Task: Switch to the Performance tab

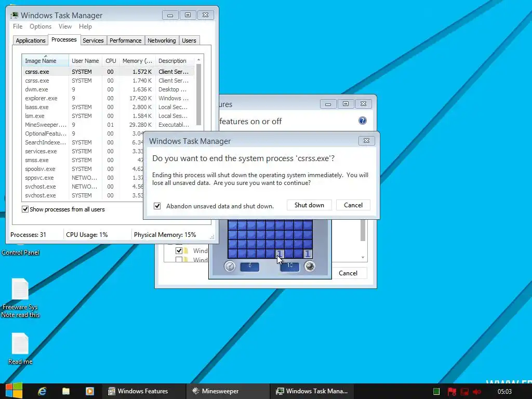Action: coord(125,41)
